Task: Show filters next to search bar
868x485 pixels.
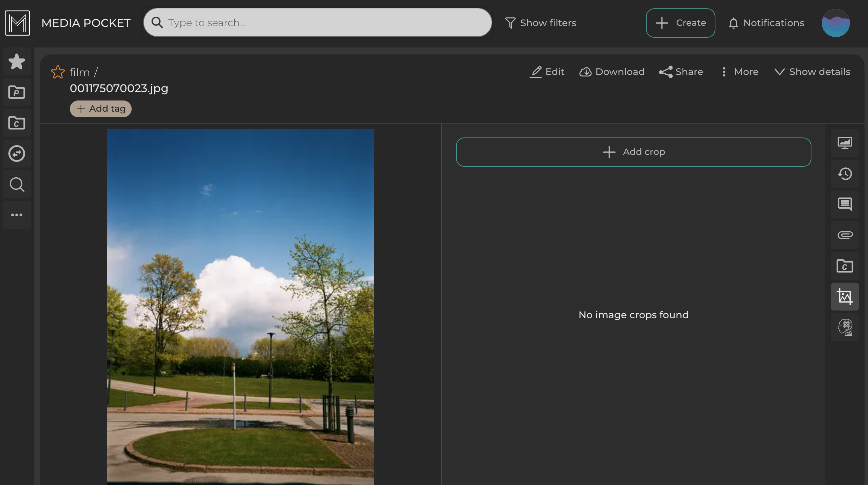Action: point(540,23)
